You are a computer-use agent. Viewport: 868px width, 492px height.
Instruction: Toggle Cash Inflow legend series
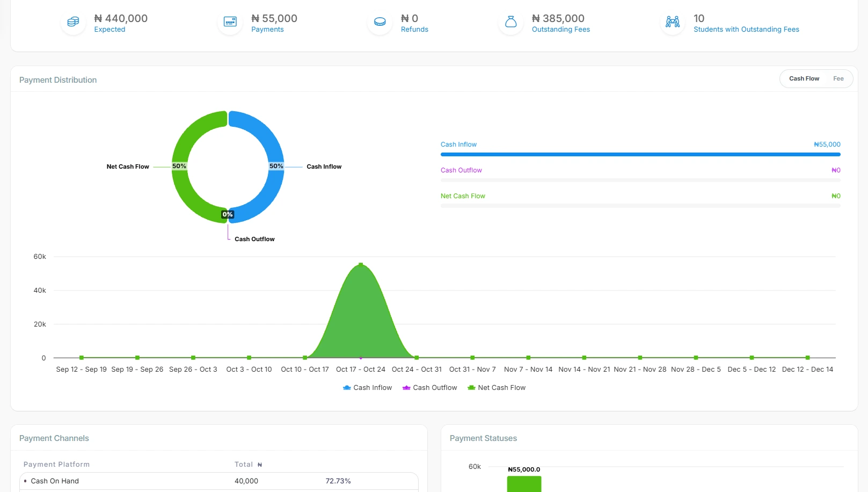coord(367,388)
